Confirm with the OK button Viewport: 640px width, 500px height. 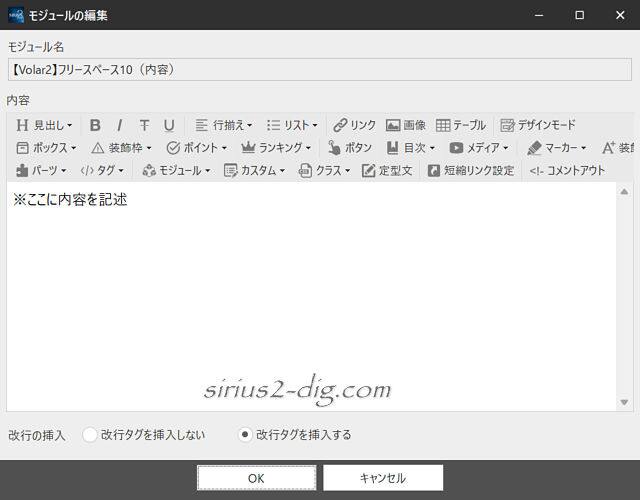256,478
